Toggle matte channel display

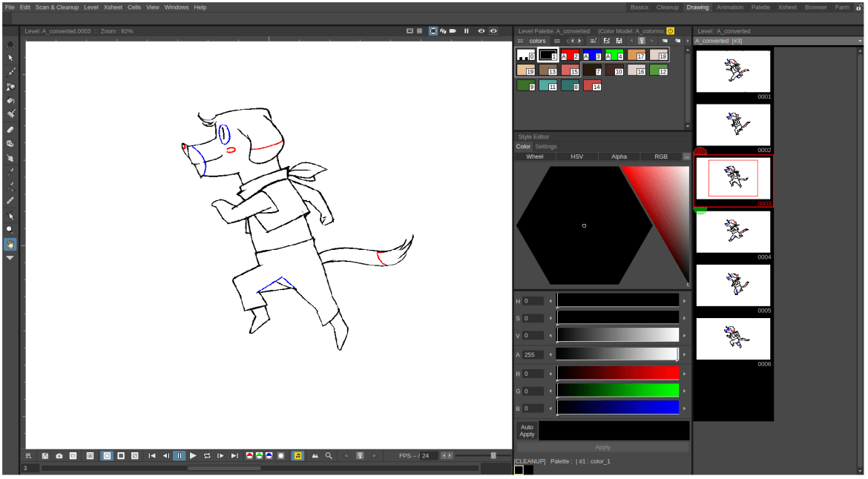(x=281, y=456)
